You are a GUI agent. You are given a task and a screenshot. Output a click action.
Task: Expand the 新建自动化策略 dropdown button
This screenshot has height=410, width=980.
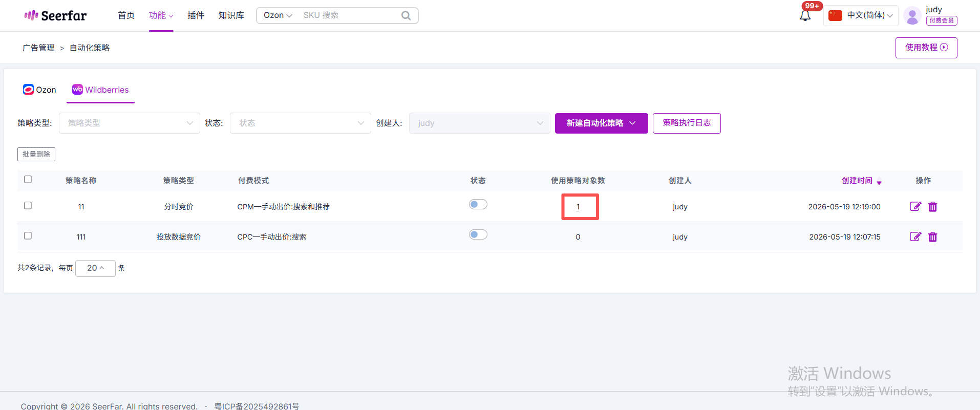[x=602, y=123]
